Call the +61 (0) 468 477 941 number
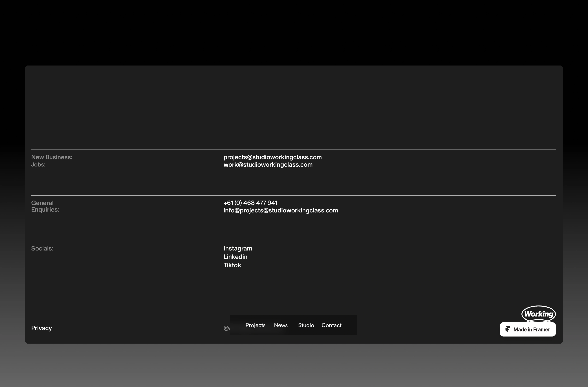Viewport: 588px width, 387px height. tap(250, 203)
